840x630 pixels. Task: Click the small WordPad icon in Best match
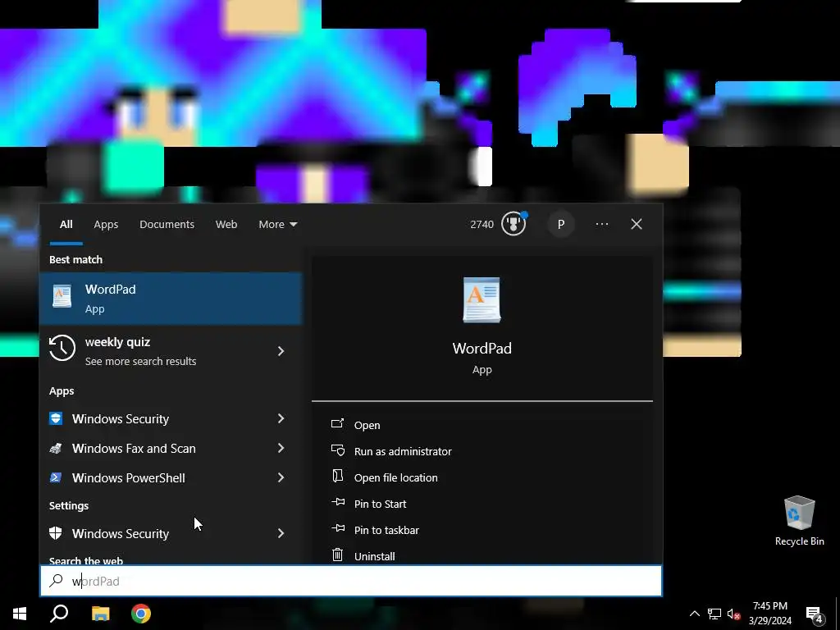pos(62,296)
